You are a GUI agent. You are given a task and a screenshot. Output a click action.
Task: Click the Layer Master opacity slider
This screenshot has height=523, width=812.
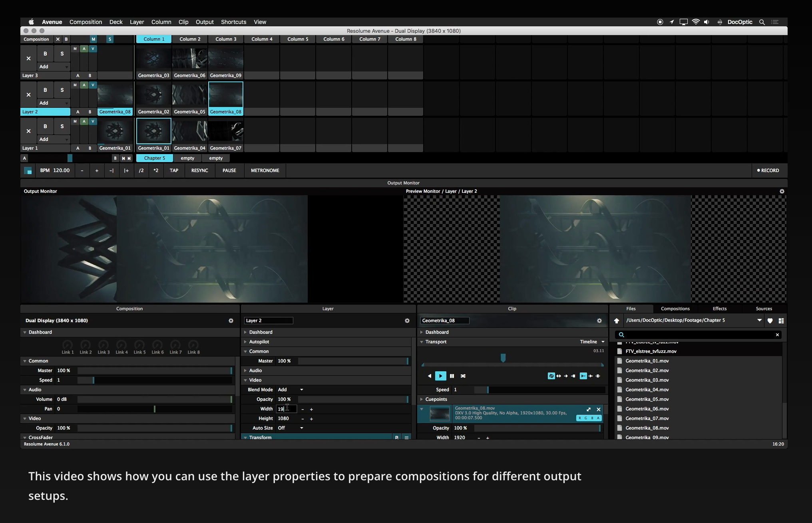pos(353,361)
